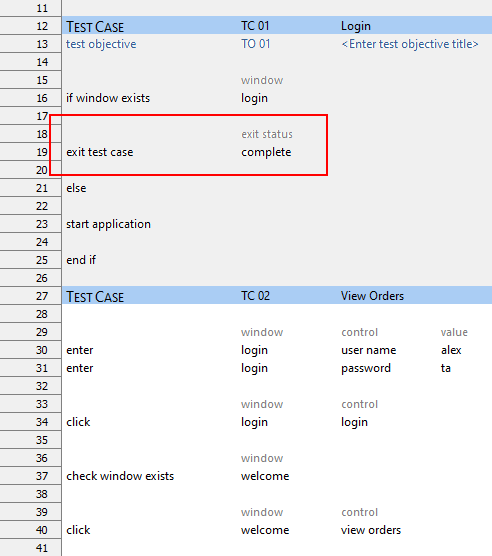Click the TC 02 test case ID
Screen dimensions: 492x556
point(256,296)
